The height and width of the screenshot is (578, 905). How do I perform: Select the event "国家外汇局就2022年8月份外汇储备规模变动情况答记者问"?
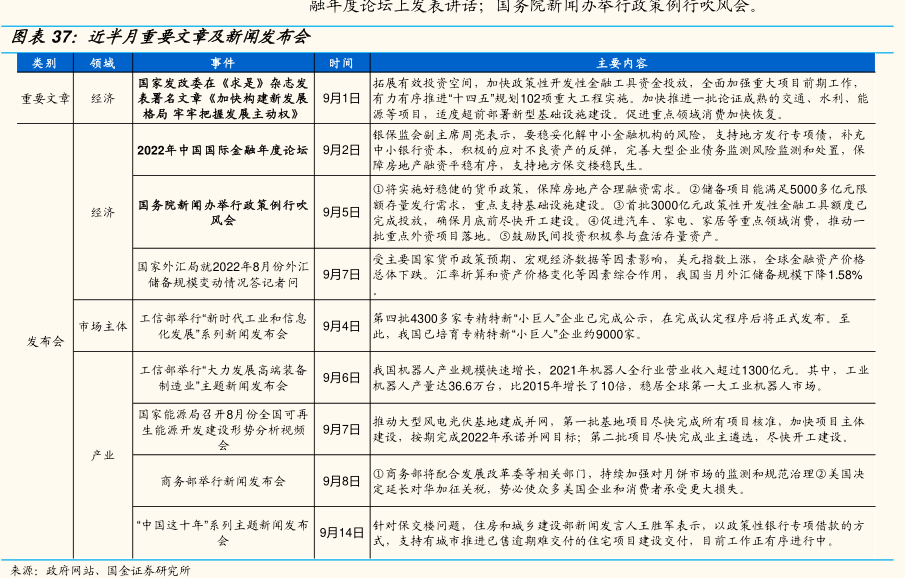point(223,275)
